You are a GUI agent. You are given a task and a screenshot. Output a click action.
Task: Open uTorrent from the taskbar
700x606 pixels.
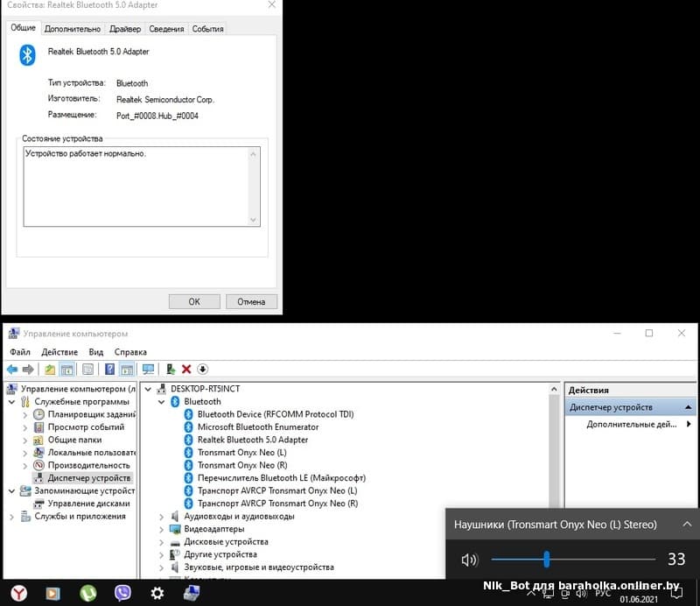[x=88, y=593]
